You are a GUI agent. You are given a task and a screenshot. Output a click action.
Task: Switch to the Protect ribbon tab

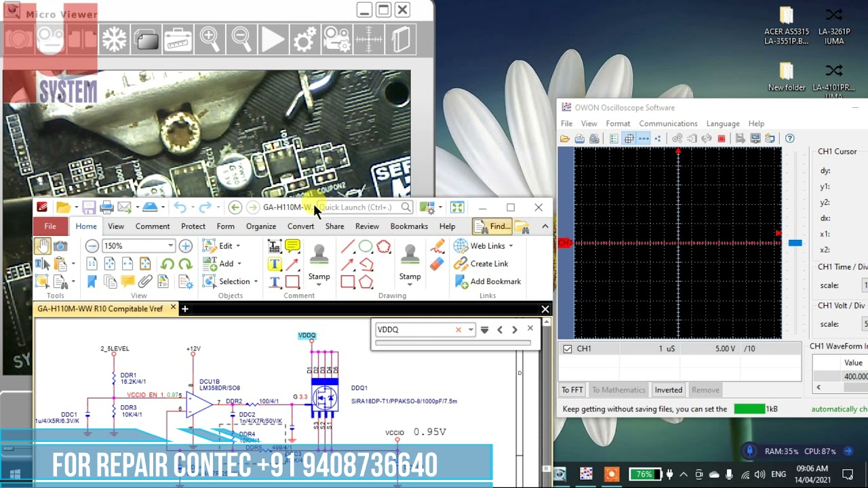pos(193,226)
